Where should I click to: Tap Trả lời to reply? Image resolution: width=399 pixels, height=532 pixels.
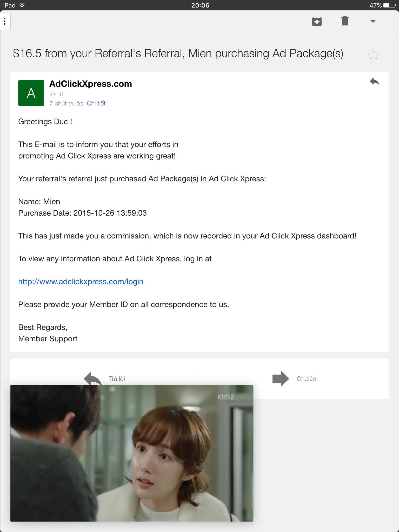coord(117,378)
